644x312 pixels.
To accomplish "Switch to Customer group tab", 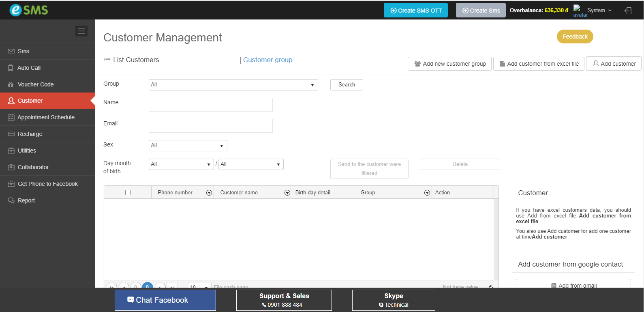I will tap(267, 60).
